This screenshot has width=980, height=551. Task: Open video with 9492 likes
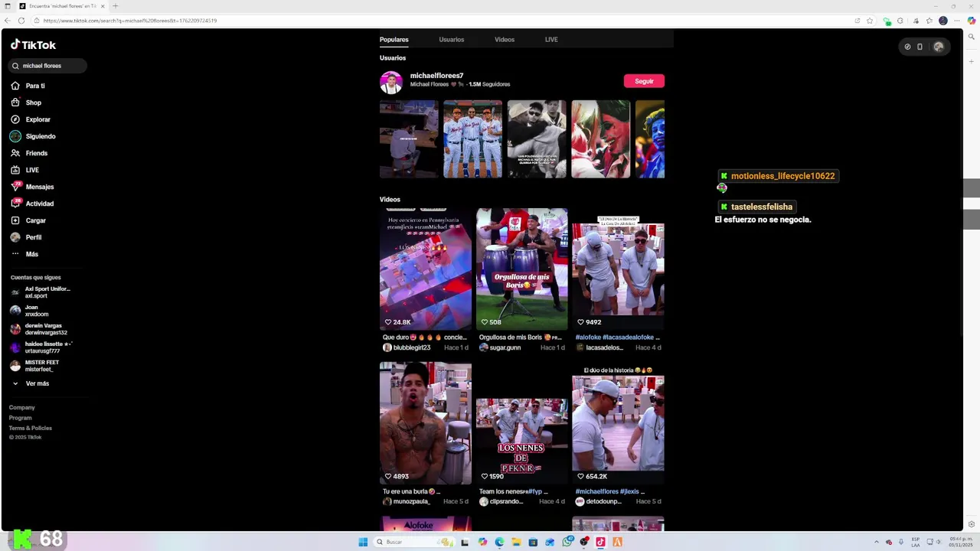(618, 269)
